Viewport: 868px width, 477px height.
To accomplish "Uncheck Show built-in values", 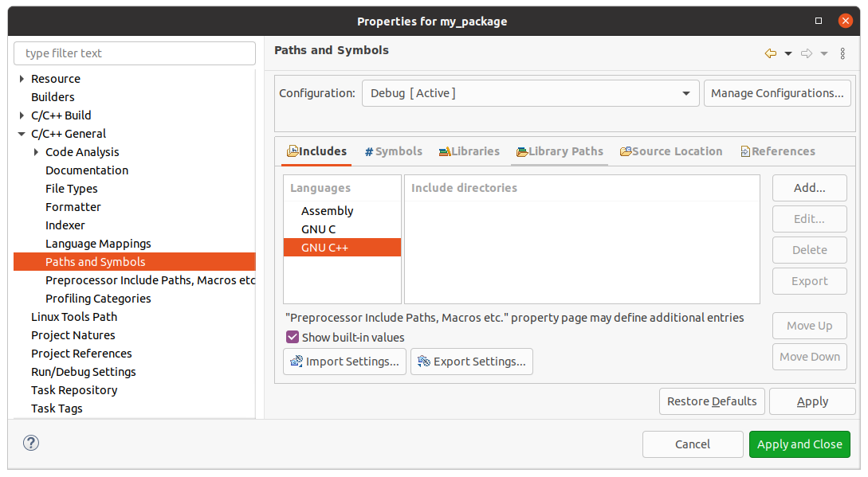I will 292,337.
